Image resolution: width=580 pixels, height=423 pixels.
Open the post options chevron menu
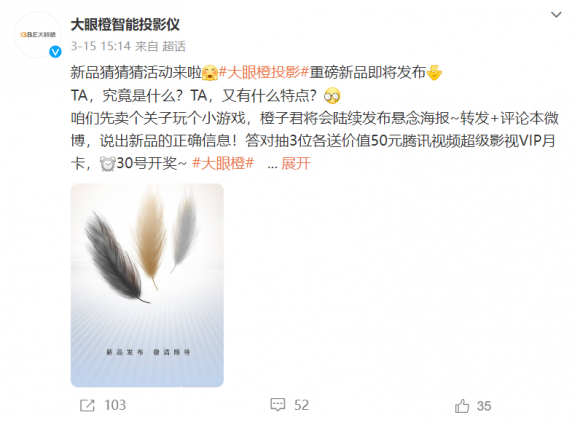click(556, 15)
